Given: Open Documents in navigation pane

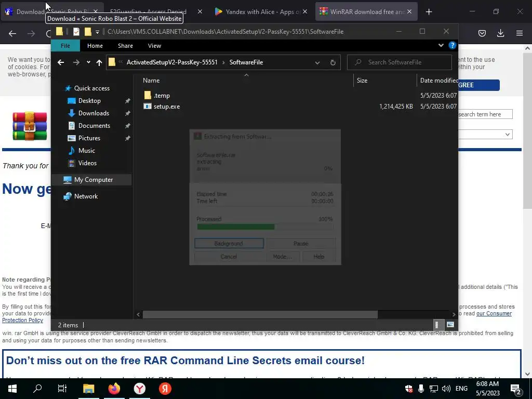Looking at the screenshot, I should [x=94, y=126].
